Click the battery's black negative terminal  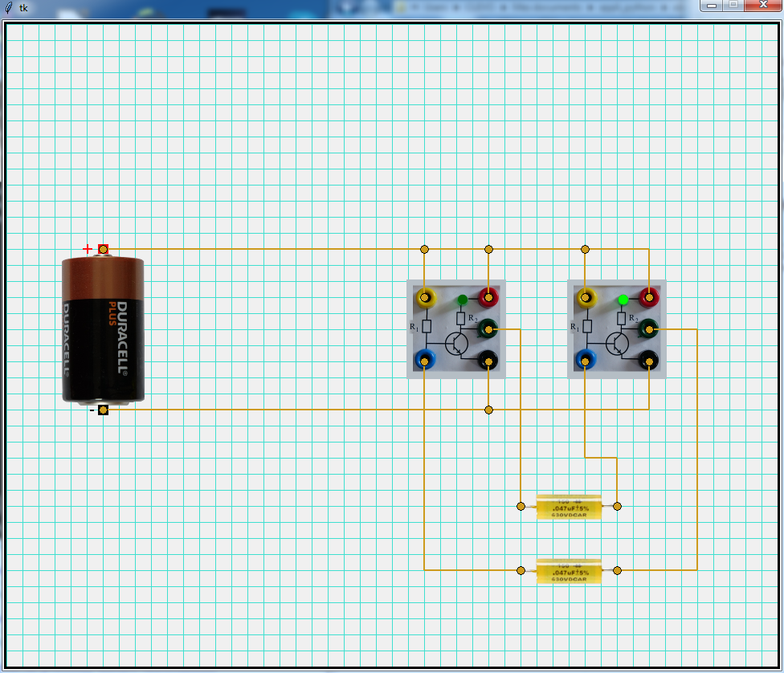pyautogui.click(x=103, y=410)
